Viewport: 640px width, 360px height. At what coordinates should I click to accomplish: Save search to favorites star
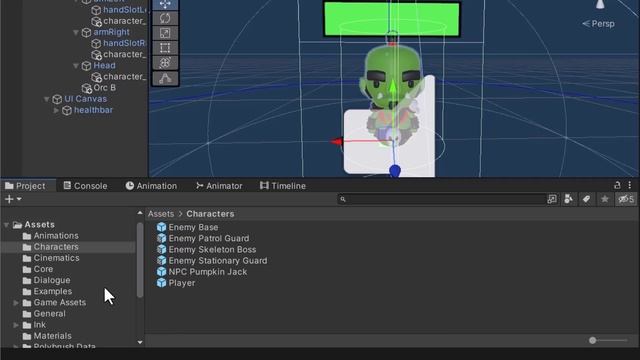(604, 199)
